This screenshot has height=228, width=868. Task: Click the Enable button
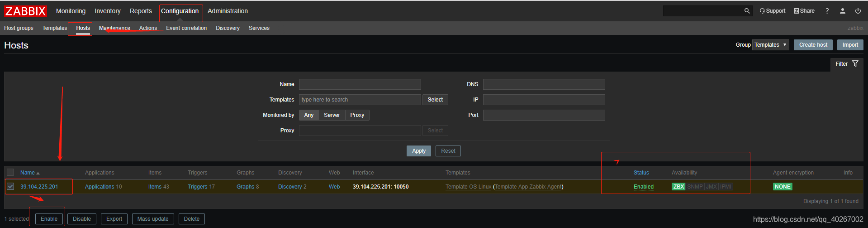tap(49, 219)
